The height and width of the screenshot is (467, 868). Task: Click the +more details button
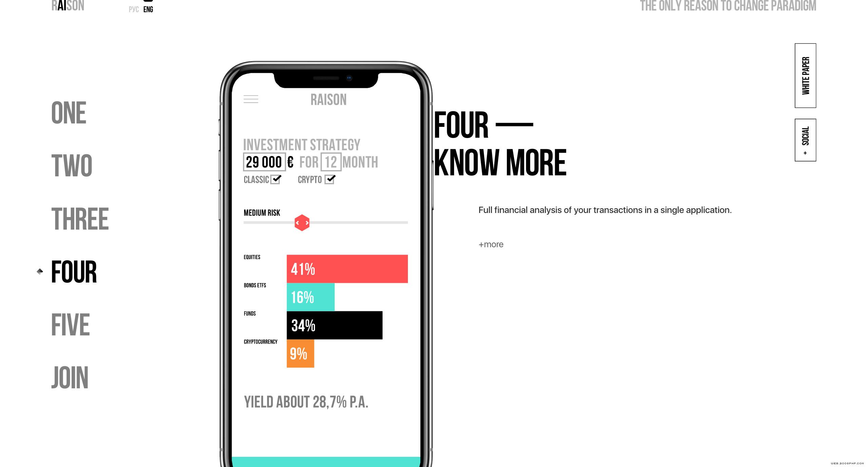[491, 245]
